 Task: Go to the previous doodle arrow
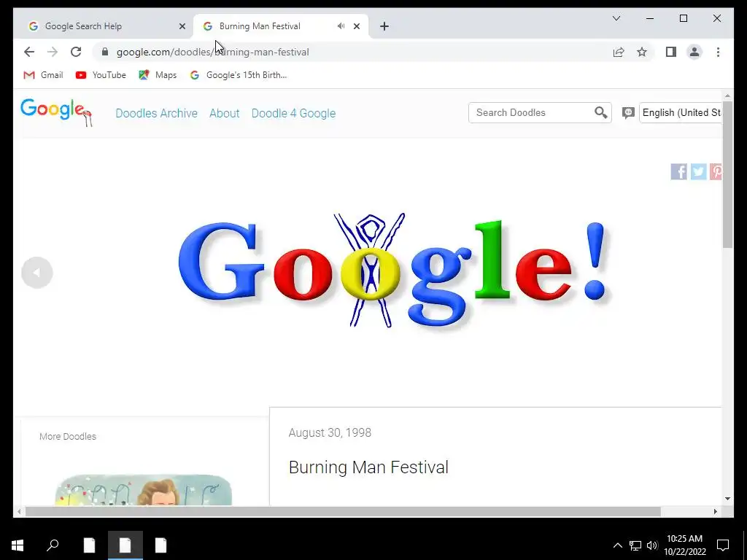tap(36, 273)
